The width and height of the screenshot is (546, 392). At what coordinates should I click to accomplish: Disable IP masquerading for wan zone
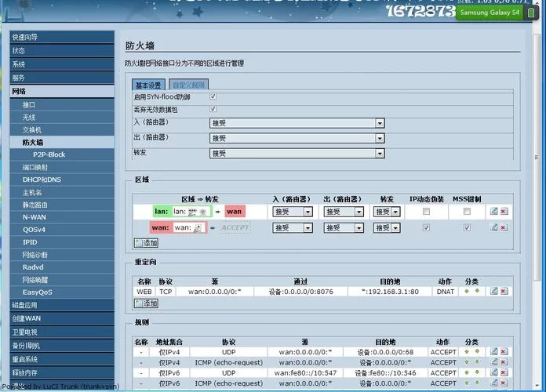click(x=426, y=227)
